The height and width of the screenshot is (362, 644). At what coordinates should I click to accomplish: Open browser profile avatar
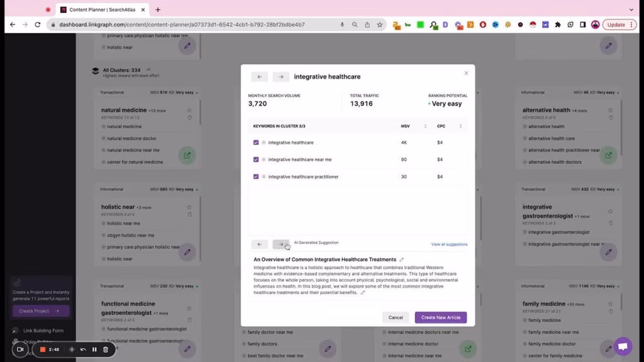tap(595, 25)
